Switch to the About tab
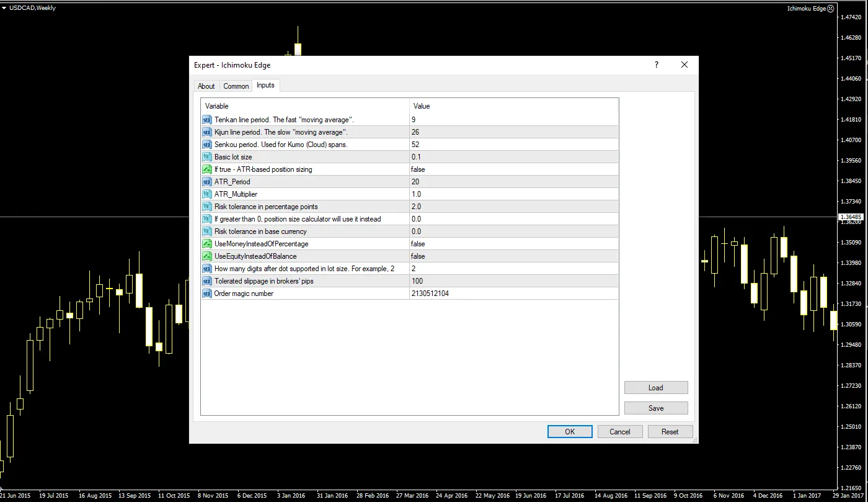The image size is (868, 502). point(206,86)
